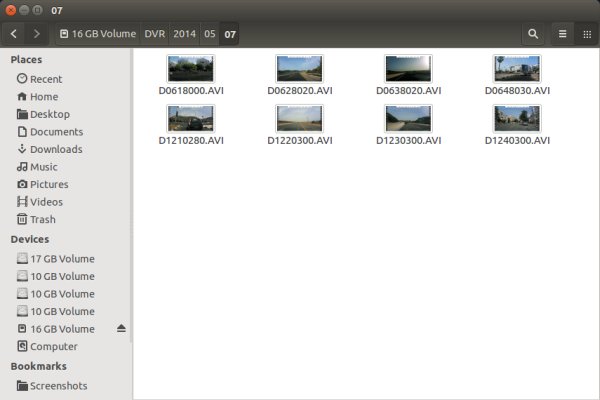Go to DVR folder in path bar

155,34
